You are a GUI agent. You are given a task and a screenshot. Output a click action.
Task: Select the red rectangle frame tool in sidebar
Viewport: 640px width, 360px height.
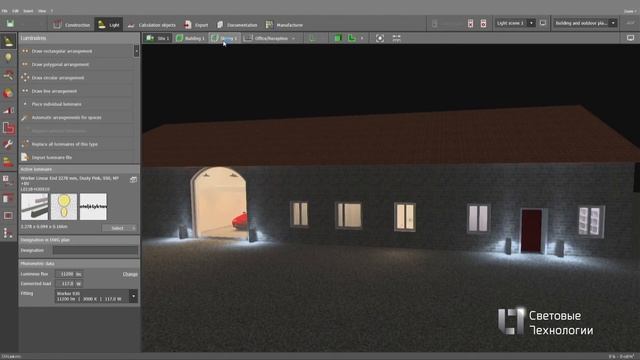tap(8, 216)
